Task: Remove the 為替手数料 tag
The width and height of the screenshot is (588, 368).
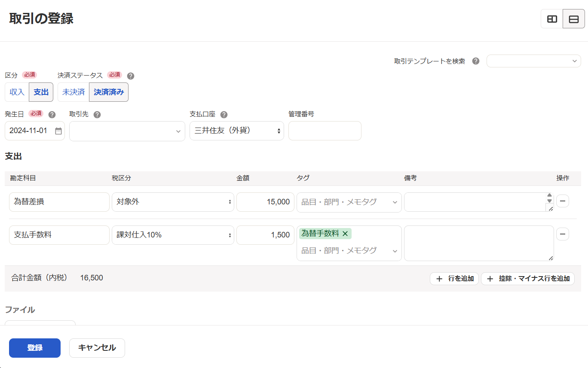Action: pos(345,234)
